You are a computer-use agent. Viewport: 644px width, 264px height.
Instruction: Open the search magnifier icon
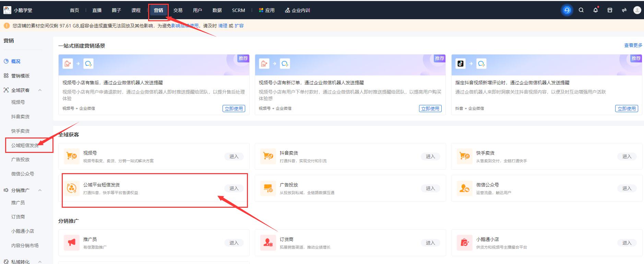[x=581, y=10]
